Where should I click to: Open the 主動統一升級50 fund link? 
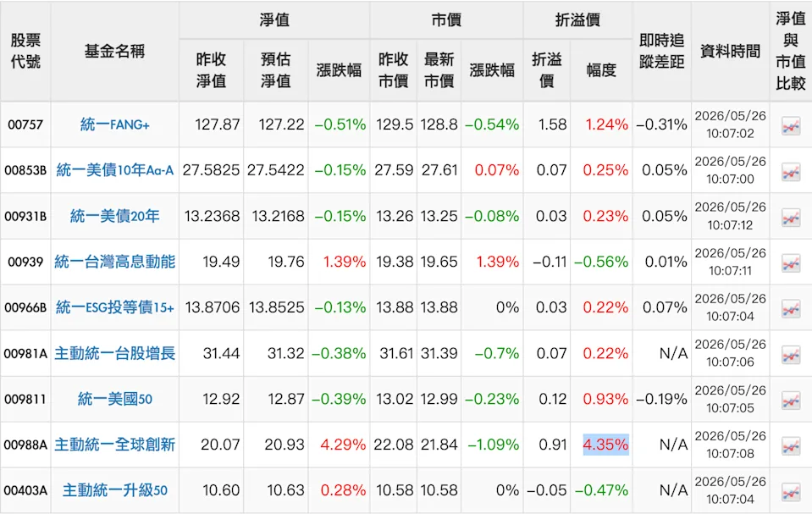(x=115, y=490)
